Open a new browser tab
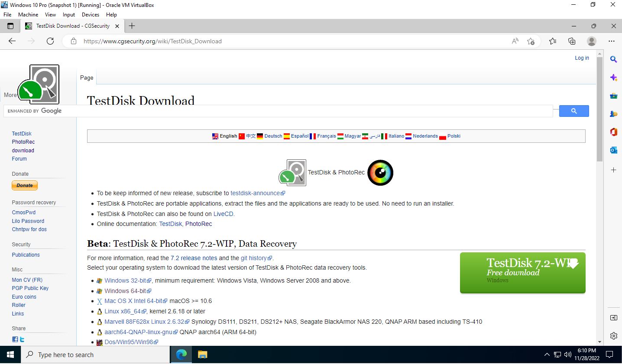The height and width of the screenshot is (364, 622). click(x=132, y=26)
